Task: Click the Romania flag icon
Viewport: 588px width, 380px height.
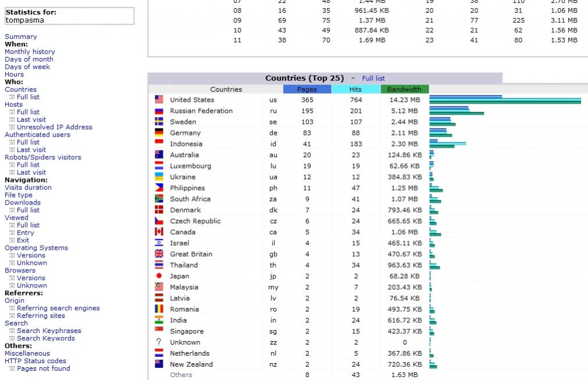Action: click(159, 309)
